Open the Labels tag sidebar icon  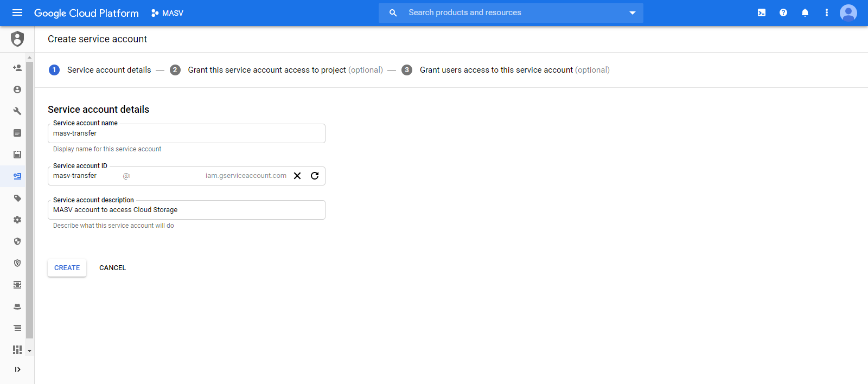(x=17, y=198)
